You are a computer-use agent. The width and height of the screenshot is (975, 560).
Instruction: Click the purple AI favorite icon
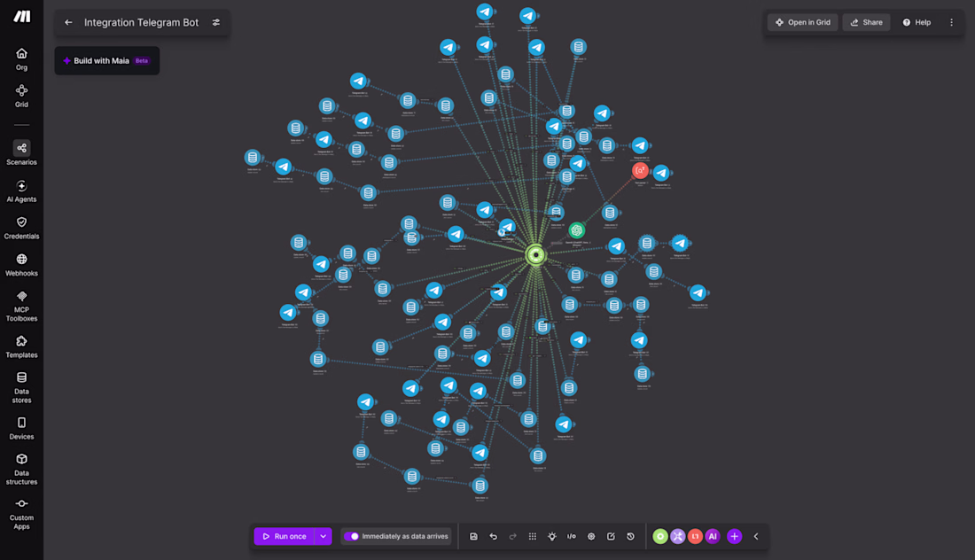click(x=713, y=536)
